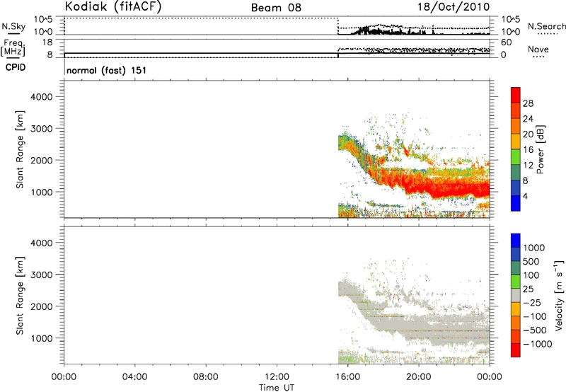This screenshot has height=392, width=566.
Task: Click the red top of power colorbar
Action: click(516, 95)
